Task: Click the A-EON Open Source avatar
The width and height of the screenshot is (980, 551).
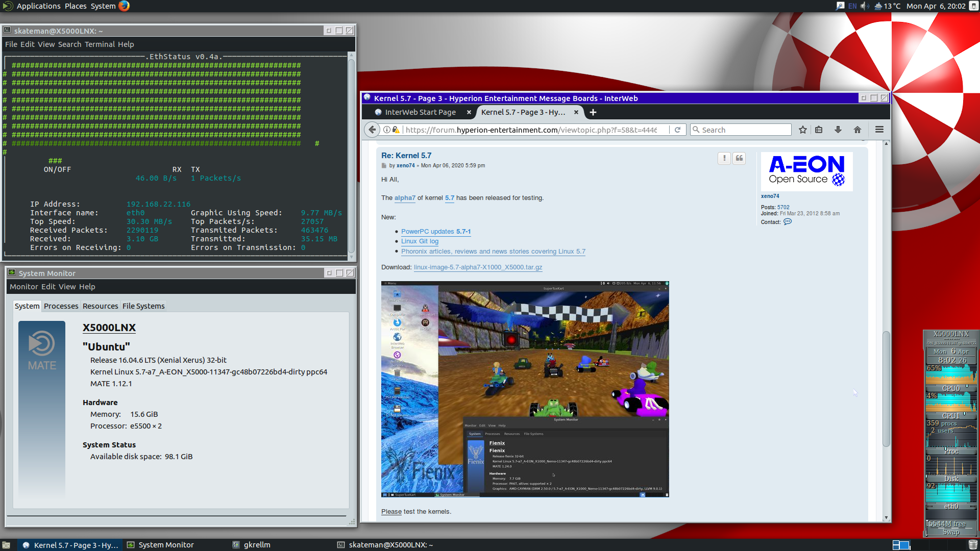Action: (806, 171)
